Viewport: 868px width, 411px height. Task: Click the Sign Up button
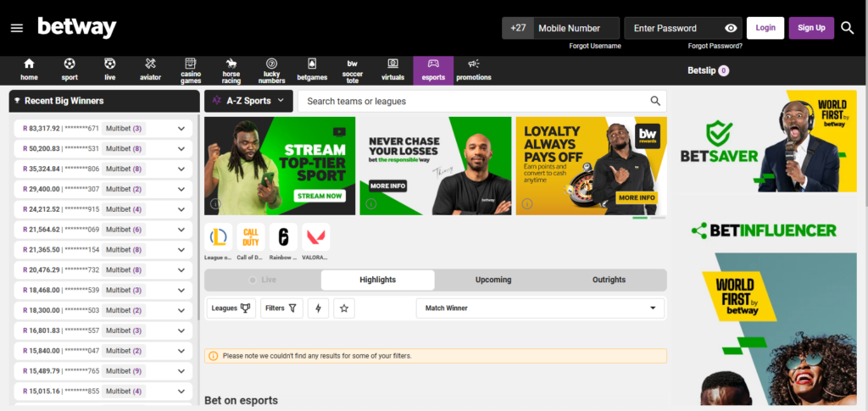point(811,28)
